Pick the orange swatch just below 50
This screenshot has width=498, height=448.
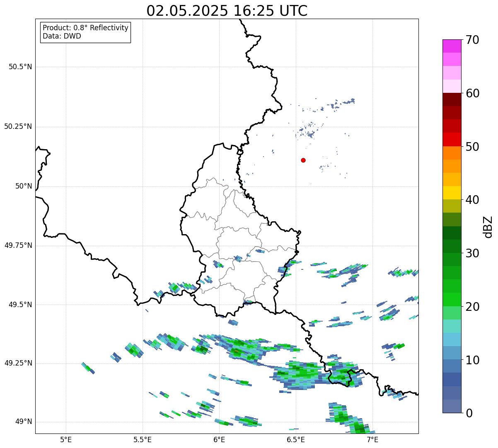(451, 153)
